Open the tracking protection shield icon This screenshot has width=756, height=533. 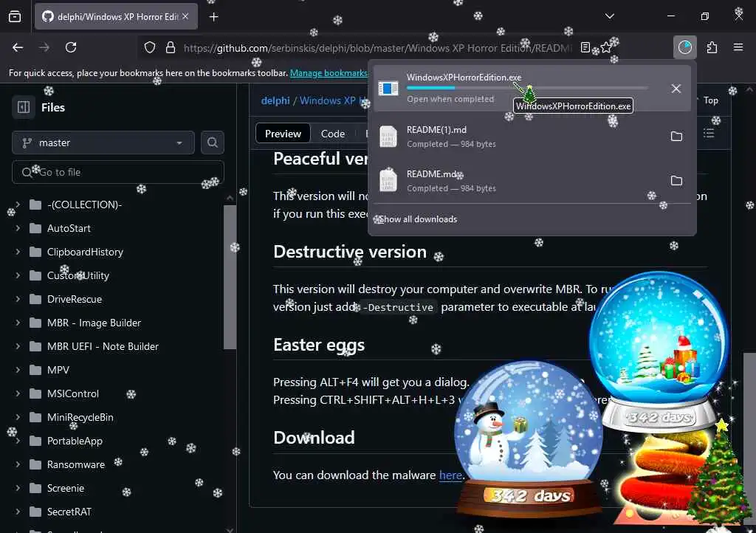tap(150, 47)
